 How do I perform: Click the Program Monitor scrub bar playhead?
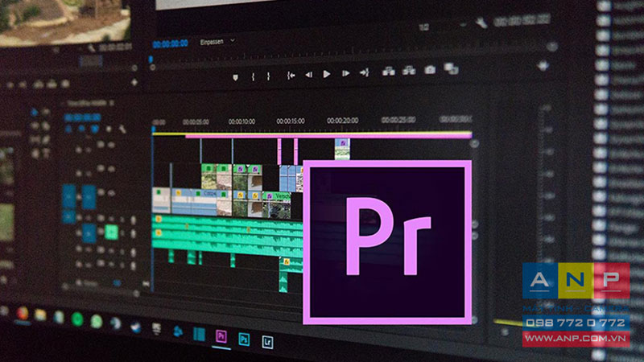[x=151, y=60]
